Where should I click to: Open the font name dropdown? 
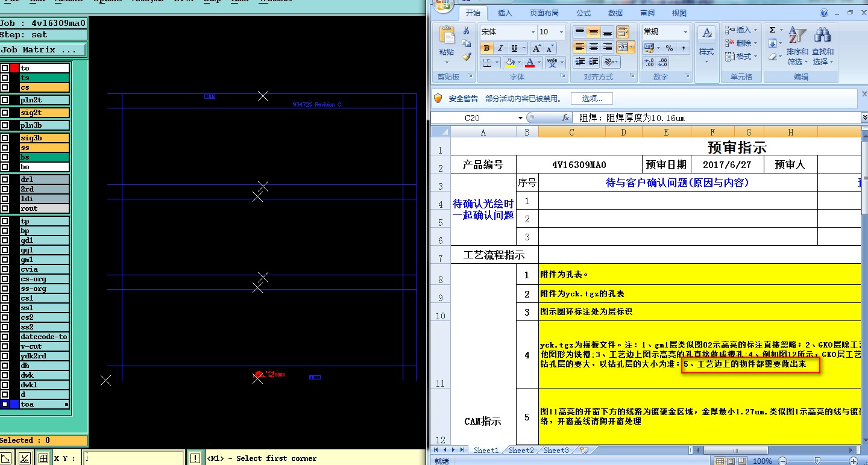pyautogui.click(x=533, y=32)
